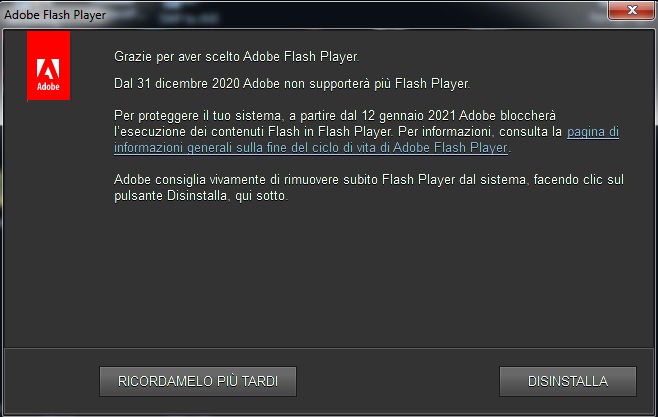658x417 pixels.
Task: Click the word Disinstalla in the paragraph
Action: (197, 195)
